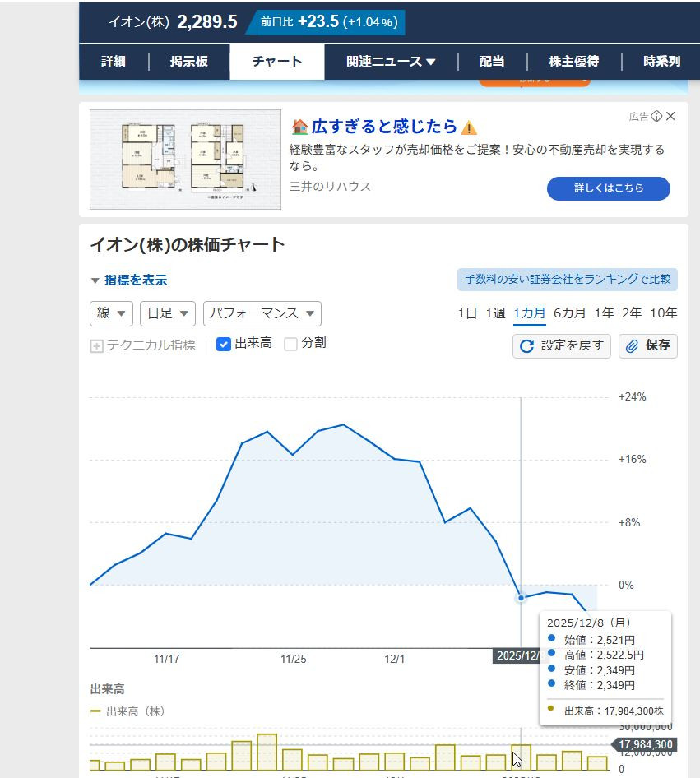Open the 関連ニュース menu
Screen dimensions: 700x778
[x=391, y=62]
